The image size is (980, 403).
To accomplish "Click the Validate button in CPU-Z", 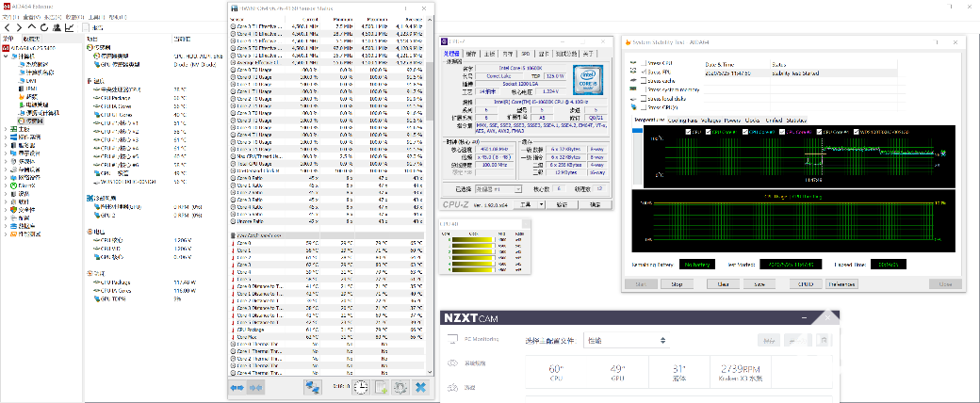I will [562, 204].
